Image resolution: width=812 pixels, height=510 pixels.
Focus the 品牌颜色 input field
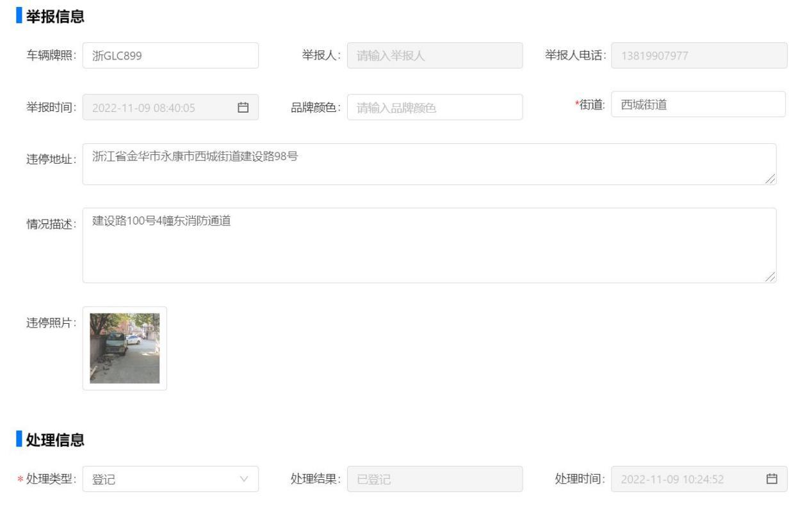click(434, 108)
